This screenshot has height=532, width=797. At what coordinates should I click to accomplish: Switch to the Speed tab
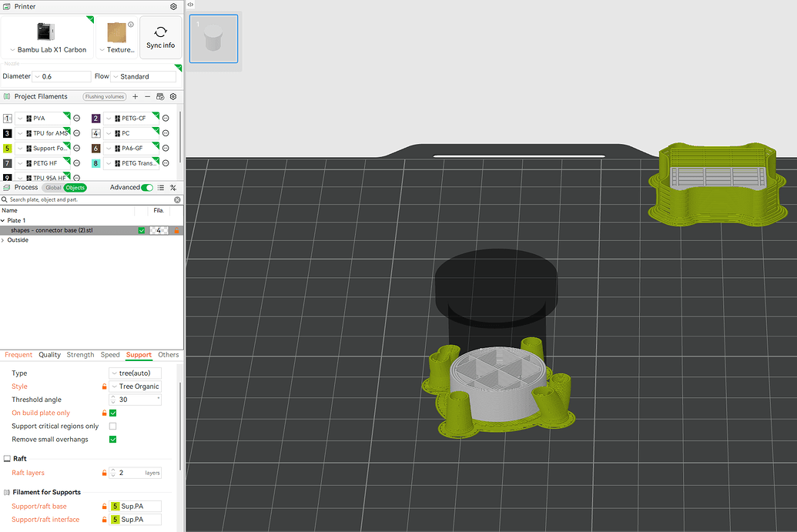[110, 355]
